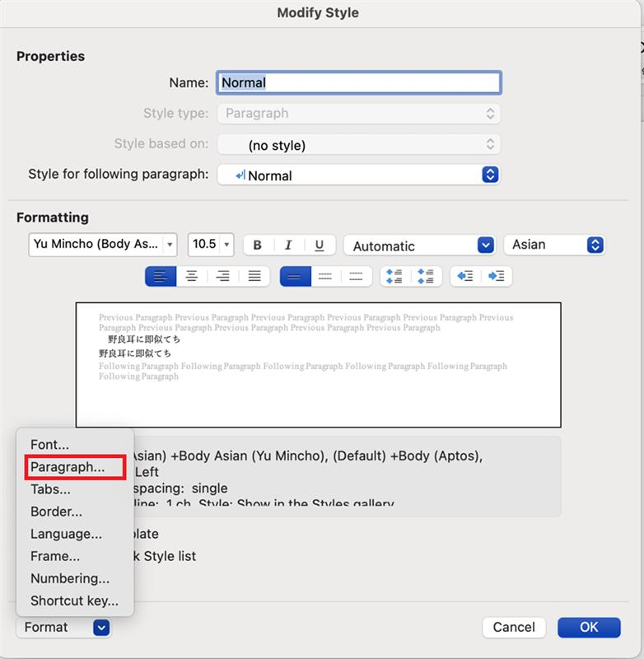Click the Format dropdown button
The image size is (644, 659).
[x=63, y=628]
